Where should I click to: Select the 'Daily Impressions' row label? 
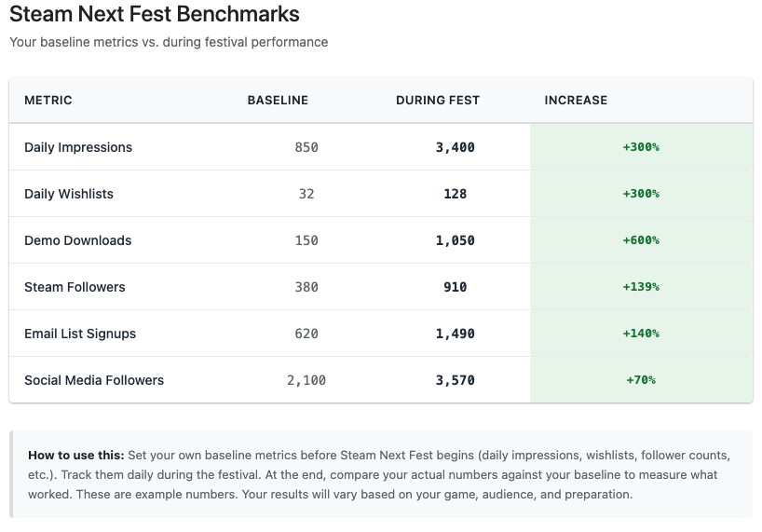(x=78, y=147)
